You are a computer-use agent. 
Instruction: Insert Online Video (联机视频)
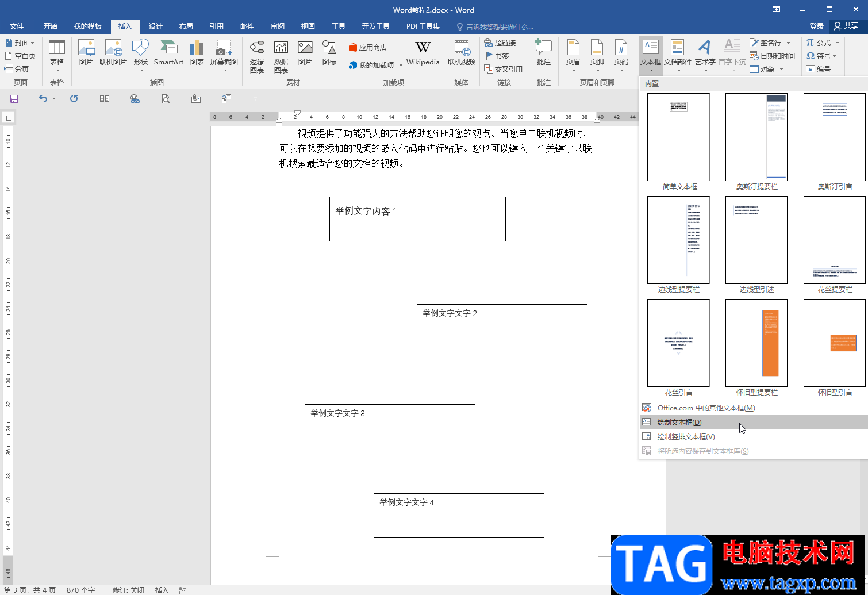pos(462,53)
